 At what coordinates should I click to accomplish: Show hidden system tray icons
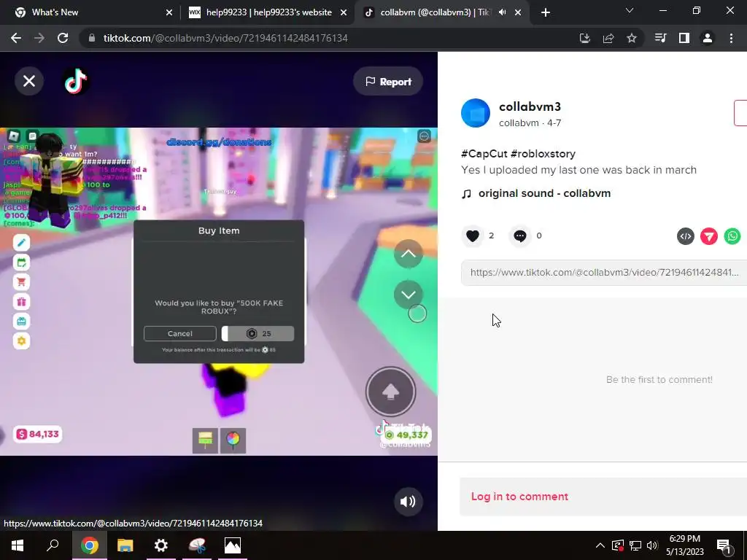point(600,545)
